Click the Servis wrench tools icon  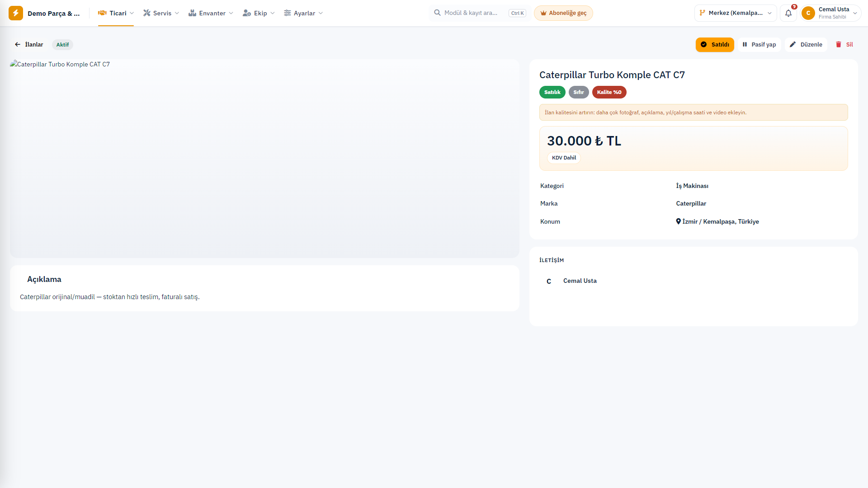(x=147, y=13)
